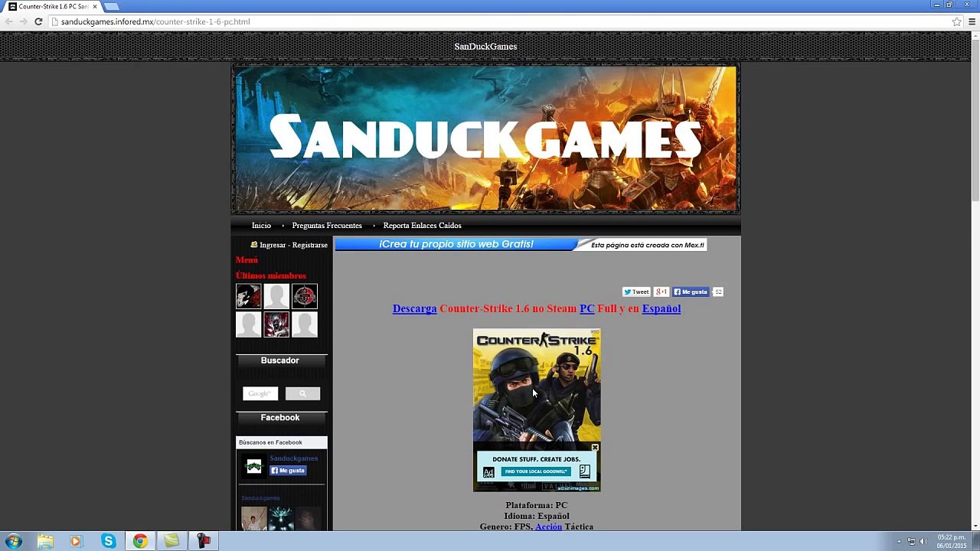The image size is (980, 551).
Task: Click the Google +1 button
Action: pyautogui.click(x=661, y=292)
